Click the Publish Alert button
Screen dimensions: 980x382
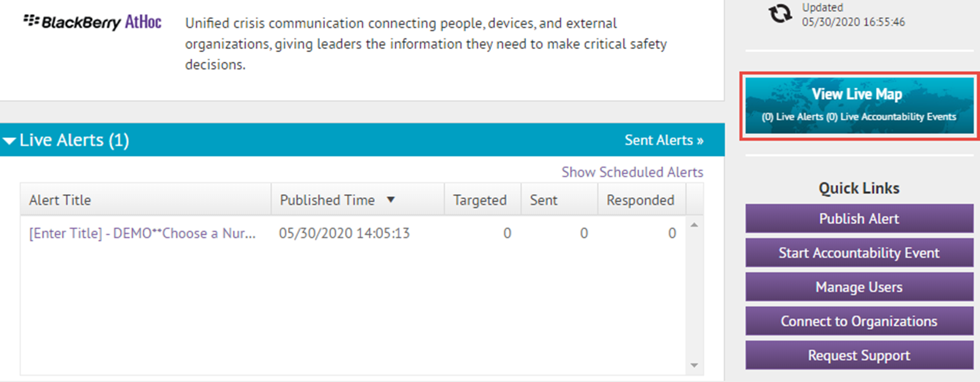click(859, 218)
